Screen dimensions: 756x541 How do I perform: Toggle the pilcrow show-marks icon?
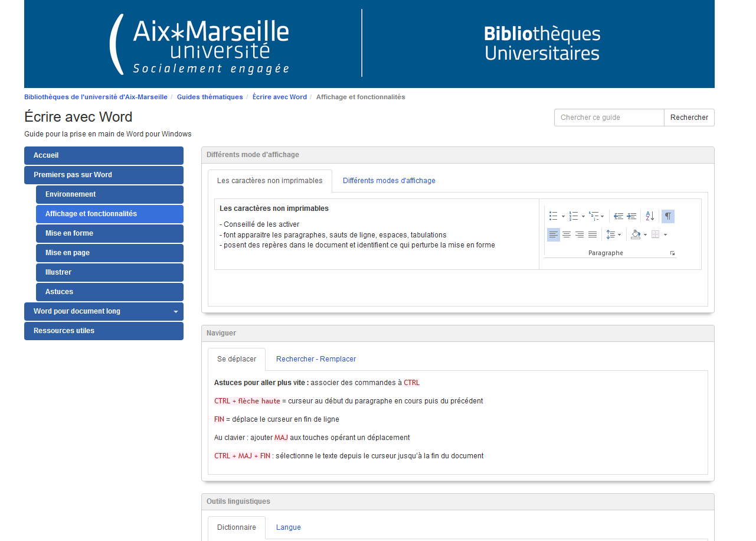point(668,216)
